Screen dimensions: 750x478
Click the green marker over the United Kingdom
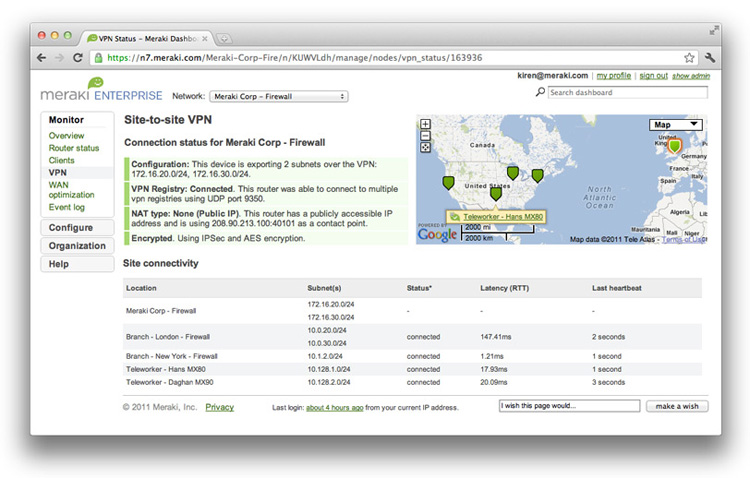674,145
